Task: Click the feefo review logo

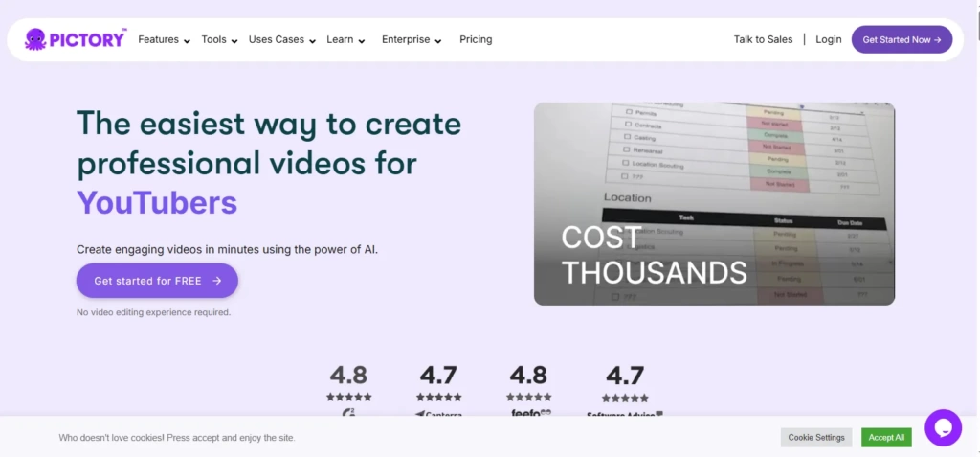Action: [x=530, y=413]
